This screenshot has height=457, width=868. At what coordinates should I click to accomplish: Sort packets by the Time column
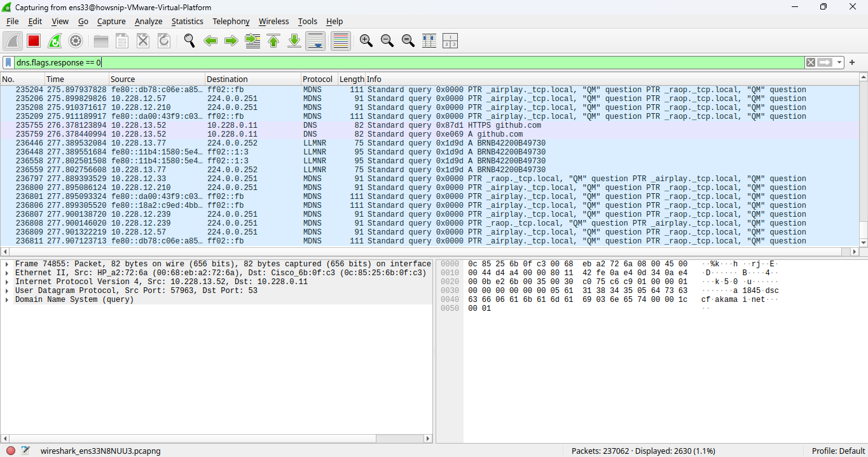click(76, 79)
